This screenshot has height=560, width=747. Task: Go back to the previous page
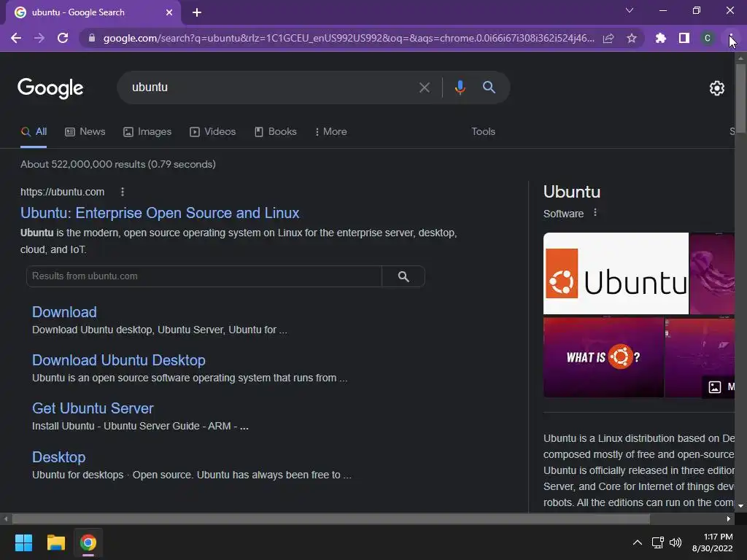pos(16,38)
